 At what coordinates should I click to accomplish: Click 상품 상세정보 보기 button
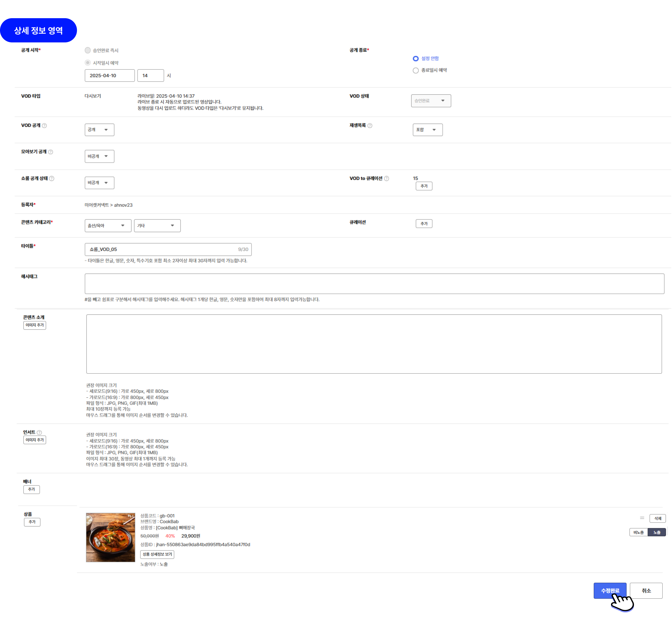tap(157, 554)
